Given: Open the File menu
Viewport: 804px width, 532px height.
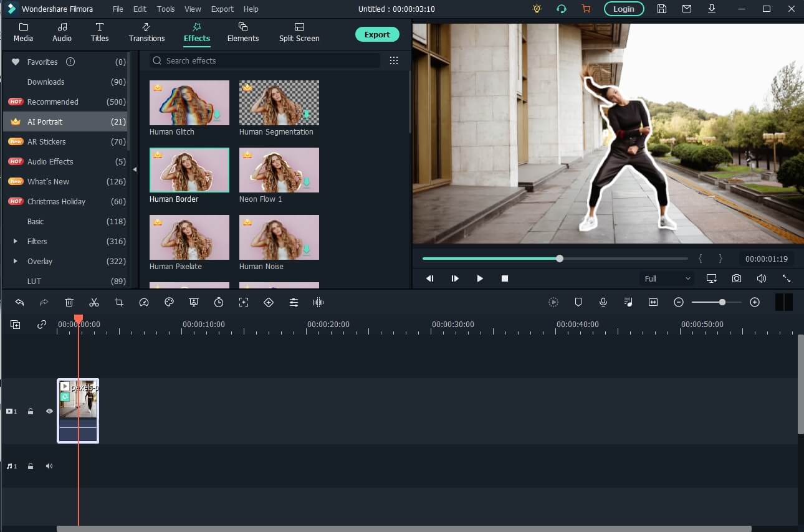Looking at the screenshot, I should coord(118,9).
